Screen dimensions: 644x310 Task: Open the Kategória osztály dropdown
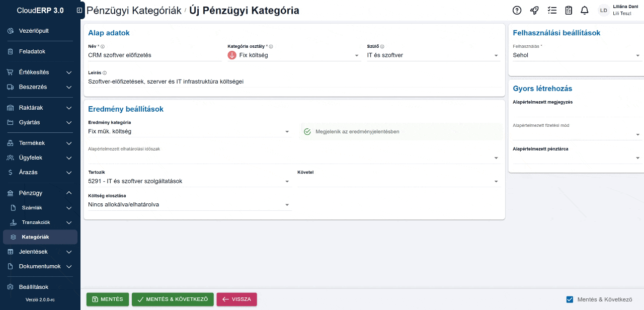tap(356, 55)
